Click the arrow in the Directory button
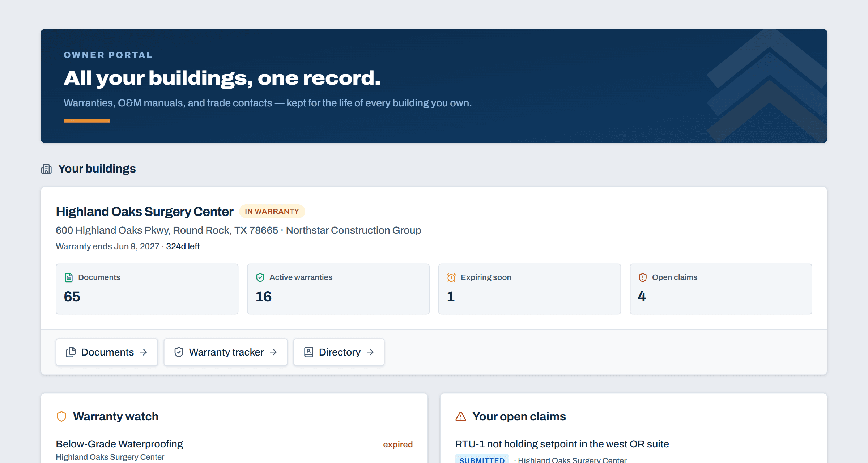The width and height of the screenshot is (868, 463). coord(370,352)
